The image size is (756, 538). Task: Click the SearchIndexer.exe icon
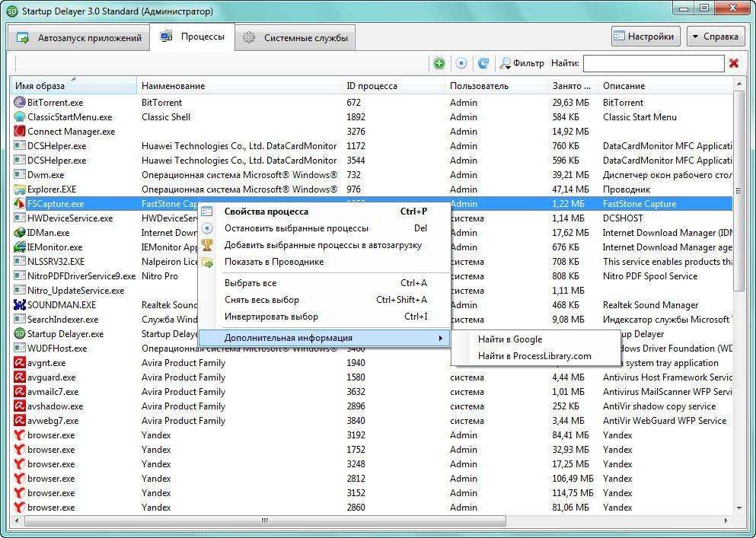tap(19, 319)
